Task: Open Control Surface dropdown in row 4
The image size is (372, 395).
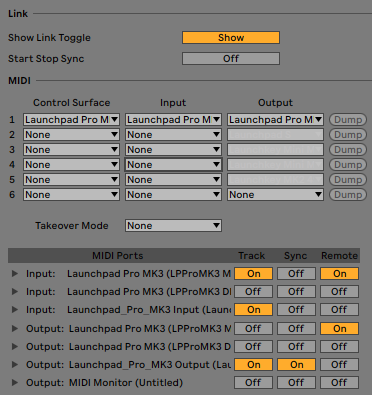Action: (x=71, y=165)
